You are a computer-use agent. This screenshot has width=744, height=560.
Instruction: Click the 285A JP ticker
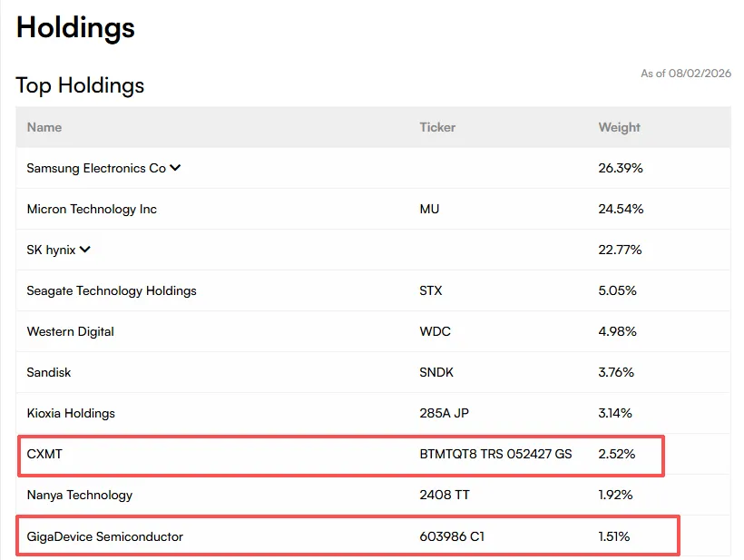(x=444, y=413)
